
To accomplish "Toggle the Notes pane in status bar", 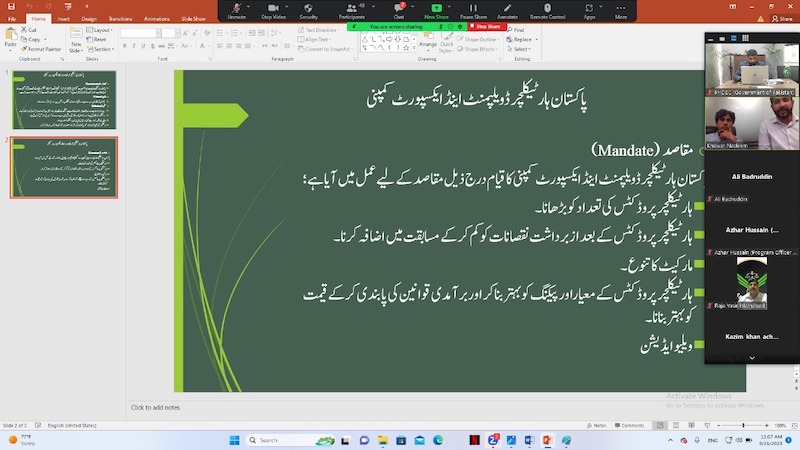I will click(x=597, y=426).
